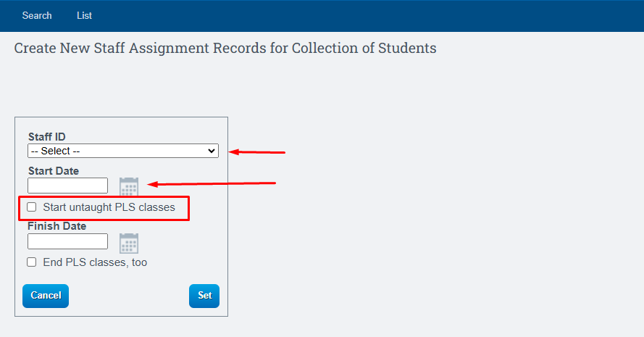Open the Staff ID select dropdown
Image resolution: width=644 pixels, height=337 pixels.
pyautogui.click(x=123, y=151)
